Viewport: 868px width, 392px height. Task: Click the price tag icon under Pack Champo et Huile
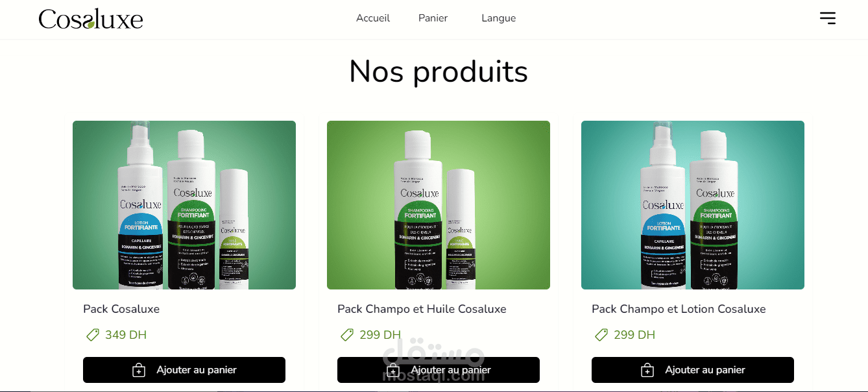click(x=347, y=335)
